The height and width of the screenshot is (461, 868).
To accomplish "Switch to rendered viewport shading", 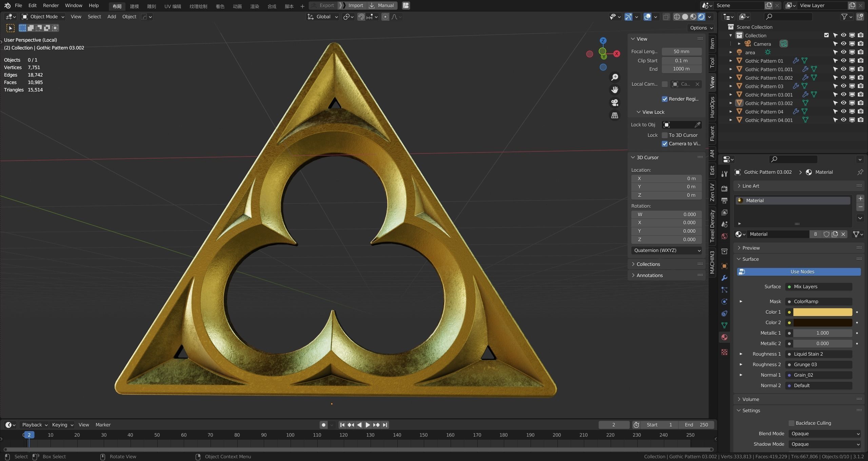I will [x=701, y=17].
